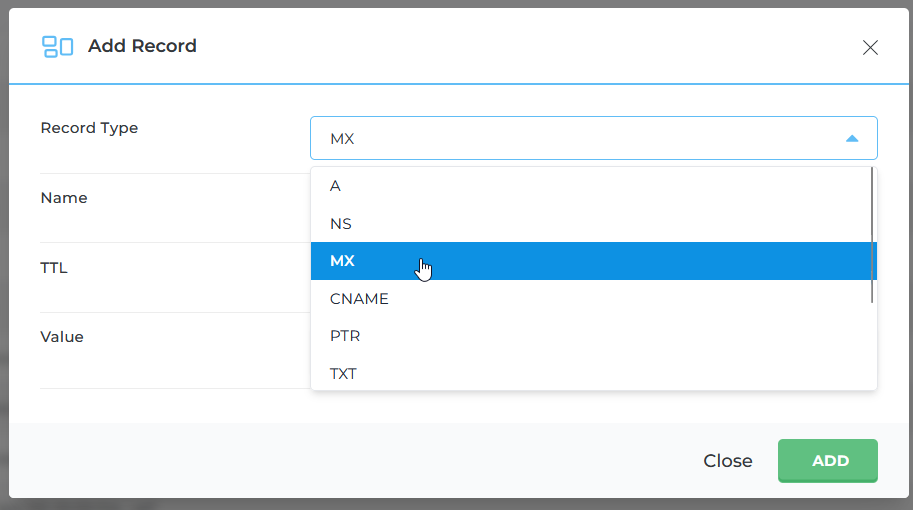Collapse the Record Type dropdown arrow

click(x=852, y=139)
